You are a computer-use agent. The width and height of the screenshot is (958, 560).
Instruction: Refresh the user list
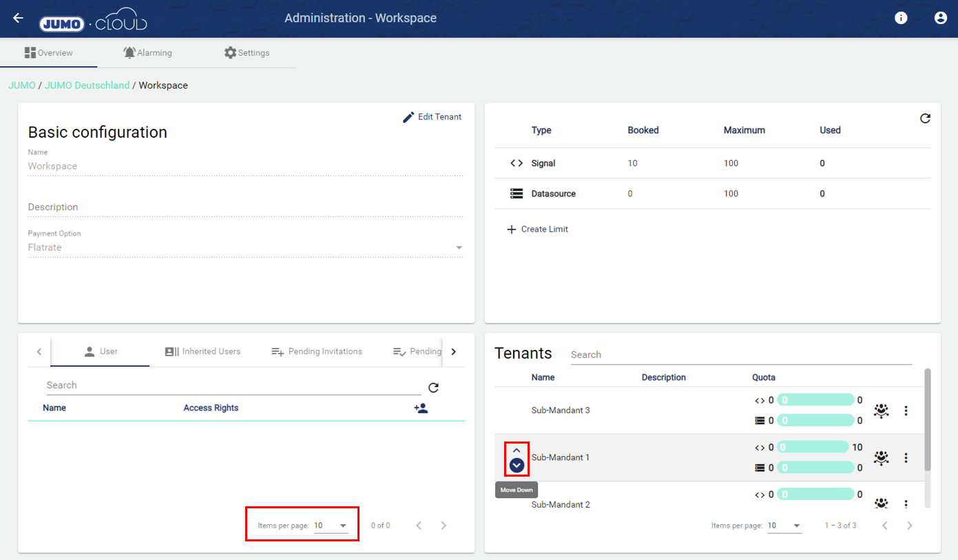[433, 388]
